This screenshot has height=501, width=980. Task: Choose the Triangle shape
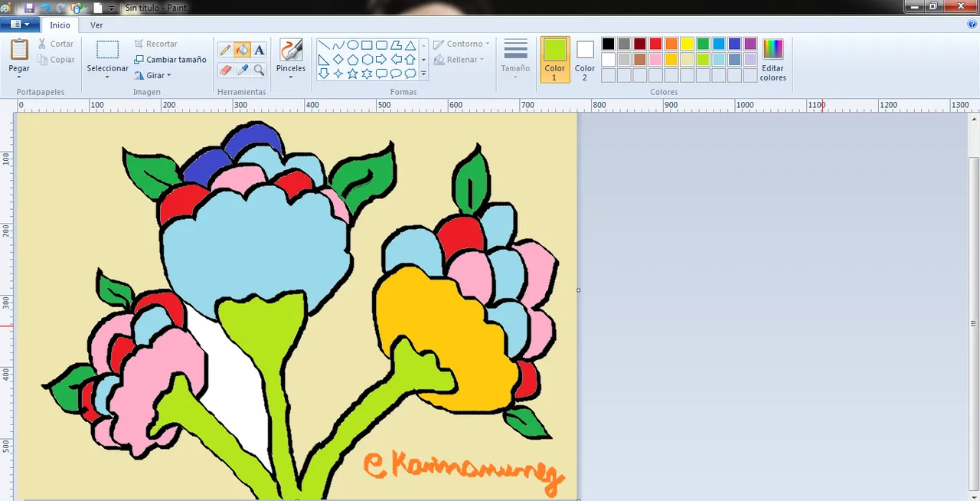410,45
